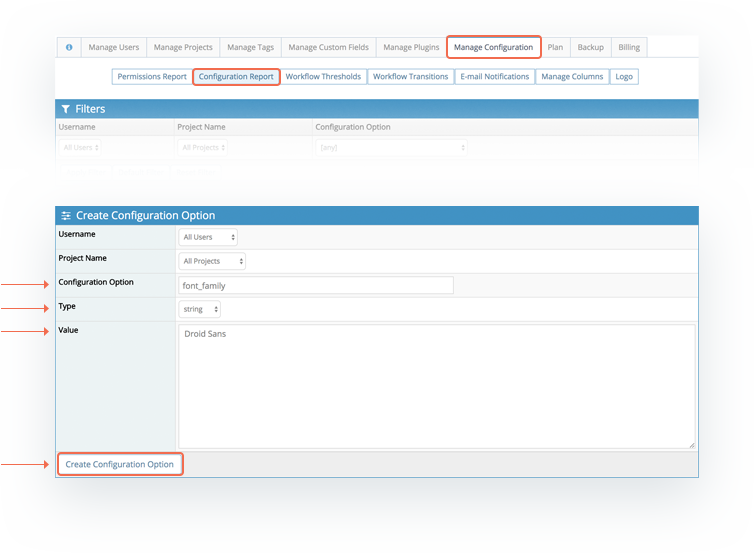The width and height of the screenshot is (754, 553).
Task: Open the Type string dropdown
Action: pos(200,309)
